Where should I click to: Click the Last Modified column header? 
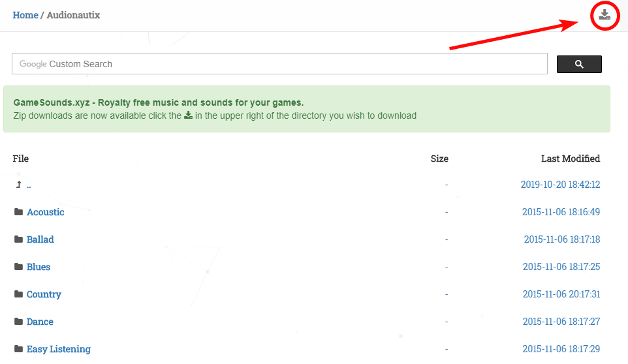coord(571,159)
